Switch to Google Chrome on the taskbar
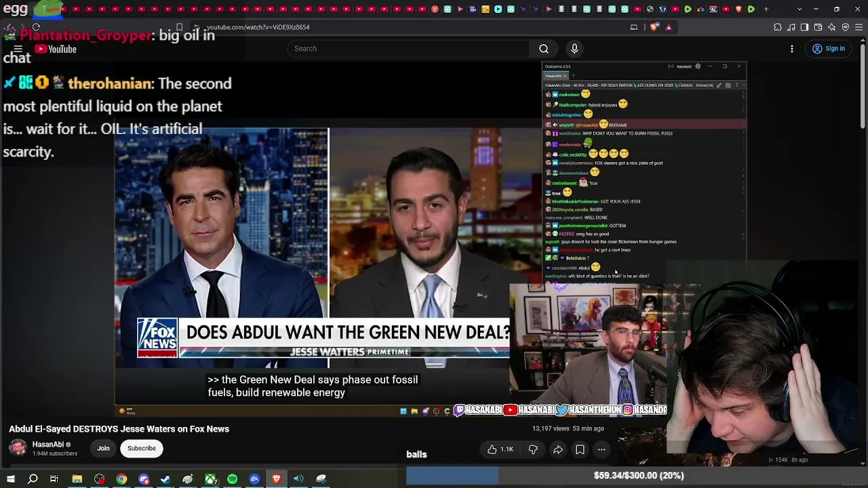The height and width of the screenshot is (488, 868). coord(121,479)
